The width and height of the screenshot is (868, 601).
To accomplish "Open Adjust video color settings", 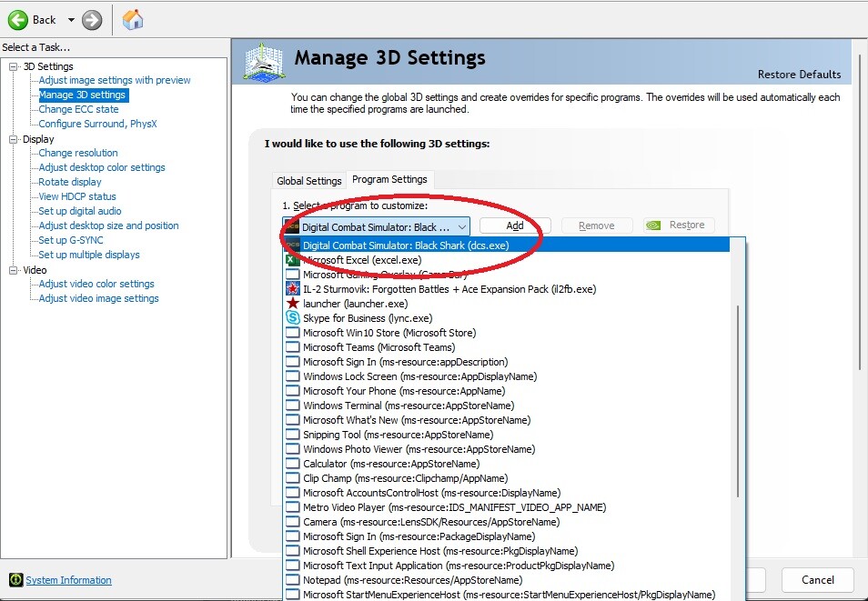I will click(x=96, y=284).
